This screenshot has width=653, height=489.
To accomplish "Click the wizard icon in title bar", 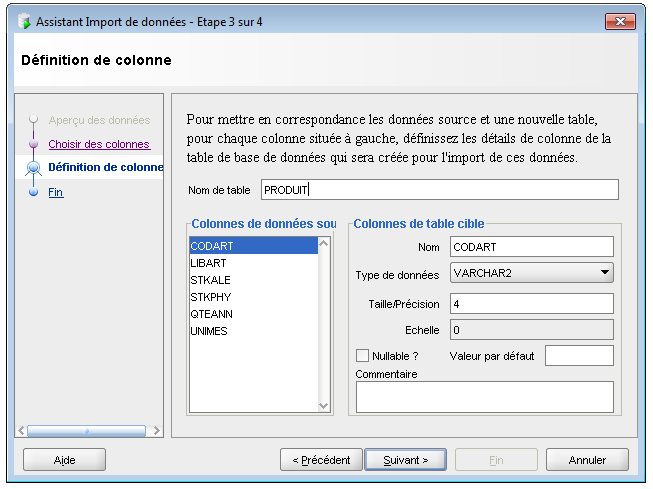I will pos(24,21).
